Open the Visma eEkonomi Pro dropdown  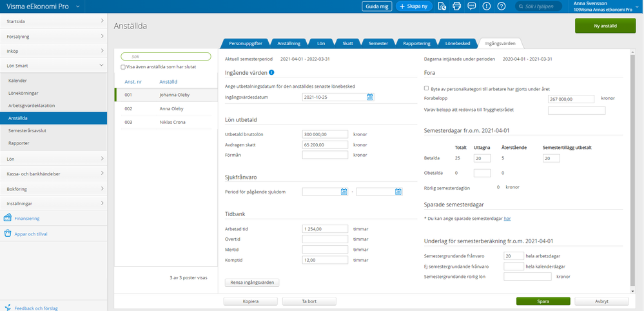[77, 6]
